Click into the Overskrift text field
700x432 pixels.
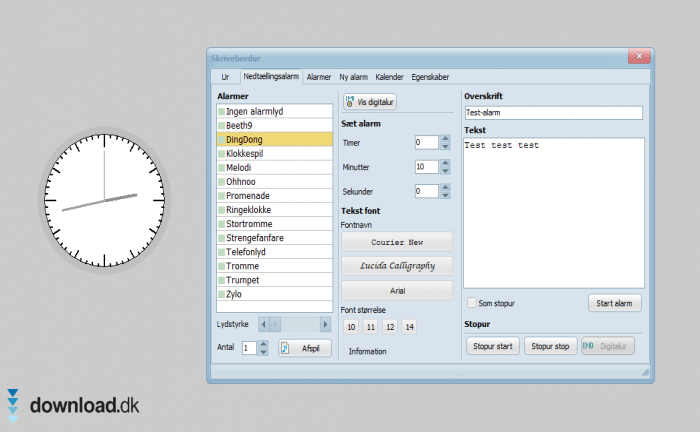(552, 113)
